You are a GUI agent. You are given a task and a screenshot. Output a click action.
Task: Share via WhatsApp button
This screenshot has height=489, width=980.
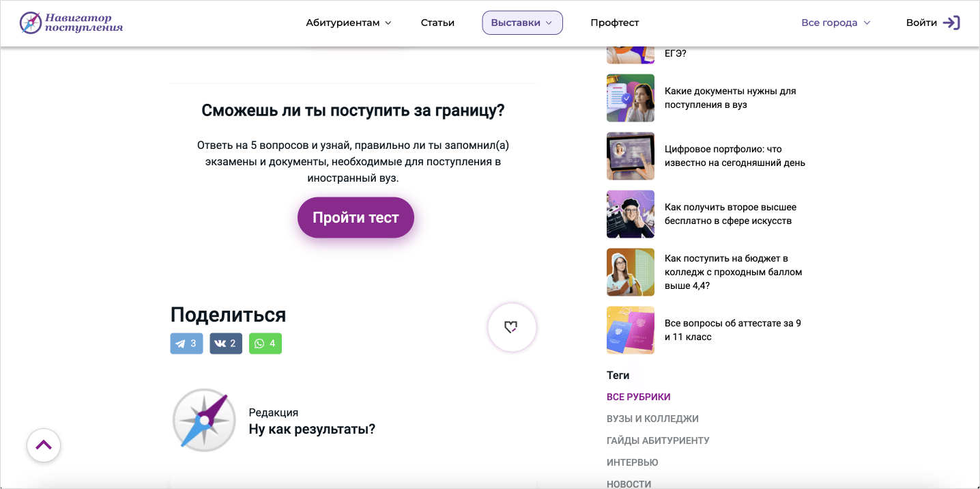(265, 344)
